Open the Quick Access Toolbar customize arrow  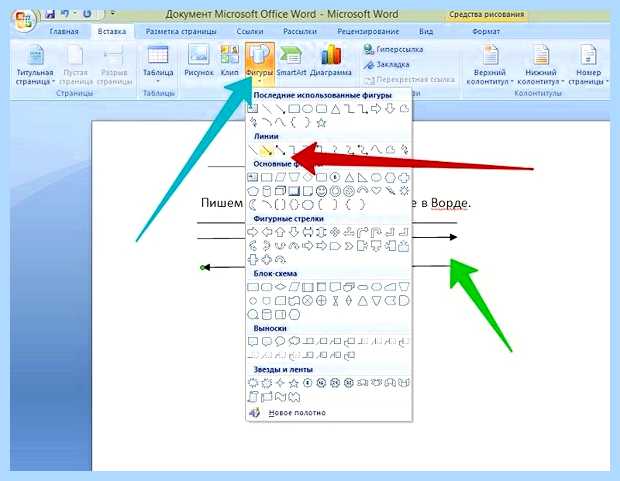(x=113, y=14)
